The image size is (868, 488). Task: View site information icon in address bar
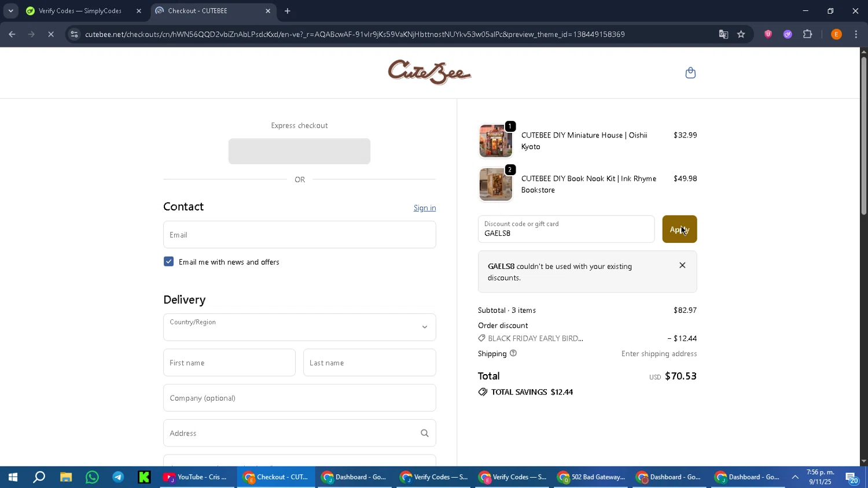pos(74,34)
